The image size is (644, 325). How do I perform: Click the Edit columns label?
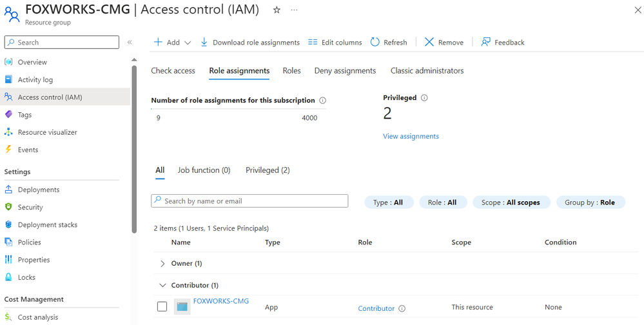(x=342, y=43)
